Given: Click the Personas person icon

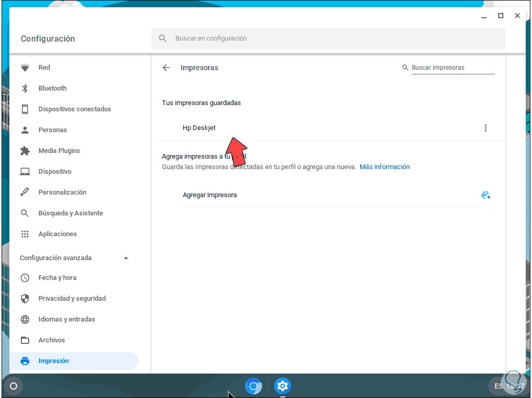Looking at the screenshot, I should (25, 130).
